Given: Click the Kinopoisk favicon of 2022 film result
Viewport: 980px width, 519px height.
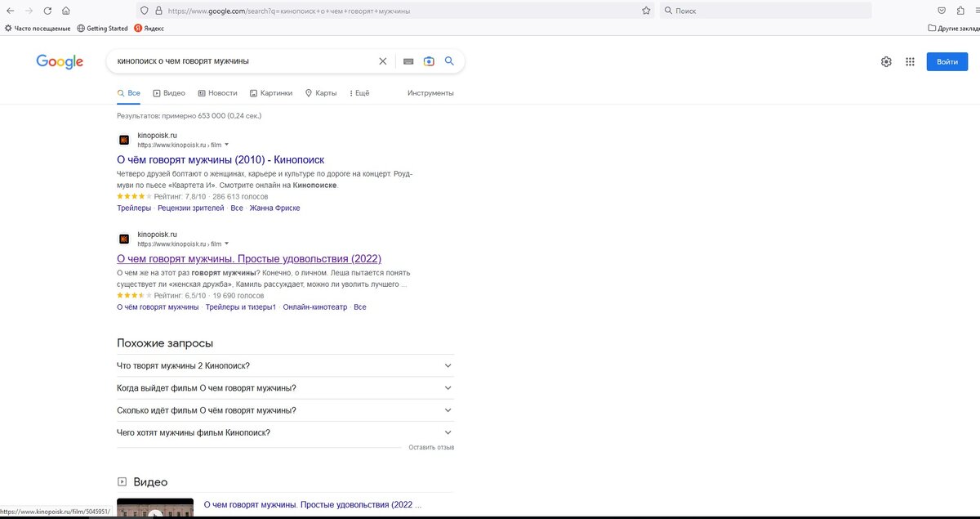Looking at the screenshot, I should (124, 239).
